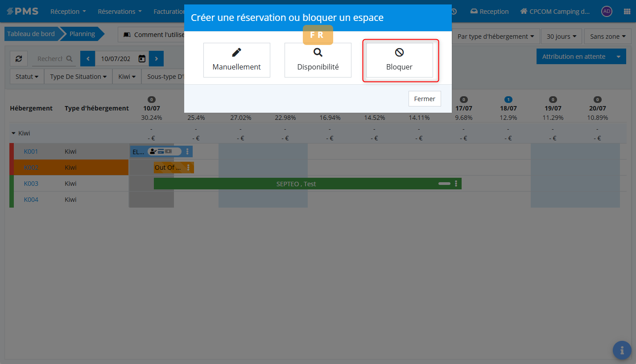Click the Manuellement pencil option
This screenshot has height=364, width=636.
pos(236,60)
